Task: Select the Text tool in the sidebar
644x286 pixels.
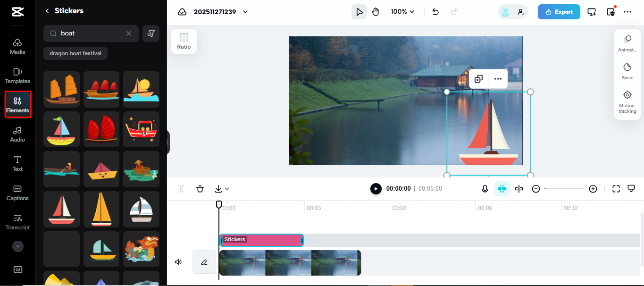Action: (x=17, y=164)
